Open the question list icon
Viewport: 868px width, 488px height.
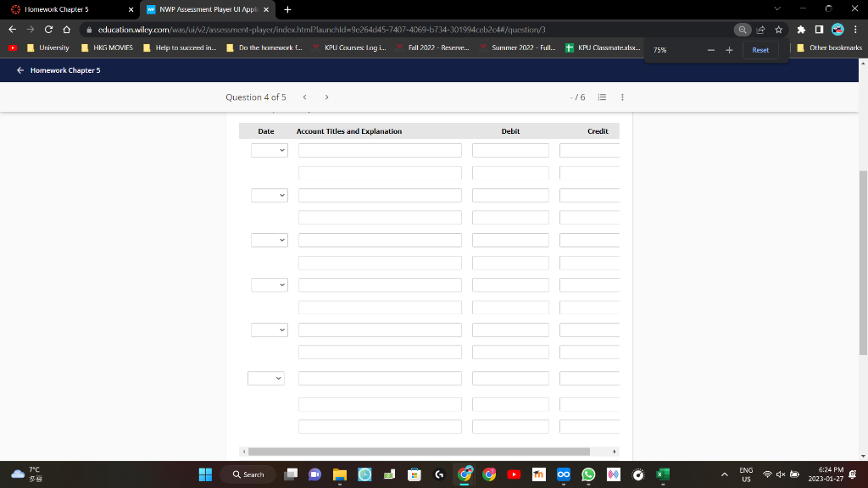click(x=603, y=97)
